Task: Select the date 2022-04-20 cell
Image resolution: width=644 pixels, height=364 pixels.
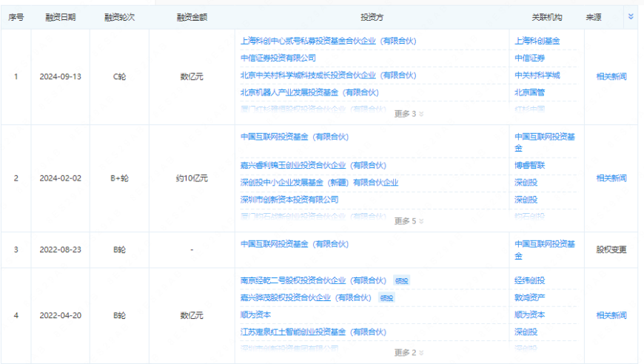Action: tap(61, 315)
